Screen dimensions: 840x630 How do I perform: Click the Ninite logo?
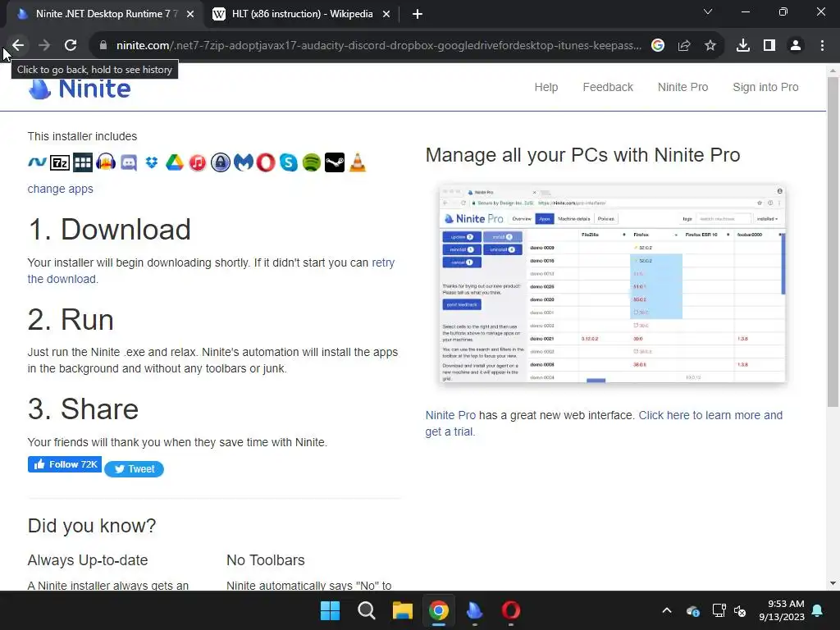[80, 89]
